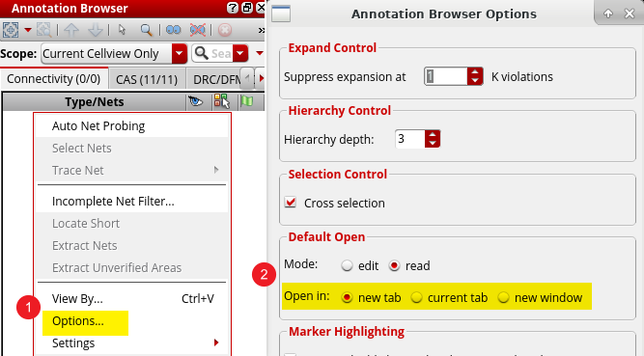Toggle the Cross selection checkbox
Screen dimensions: 644x356
coord(291,202)
